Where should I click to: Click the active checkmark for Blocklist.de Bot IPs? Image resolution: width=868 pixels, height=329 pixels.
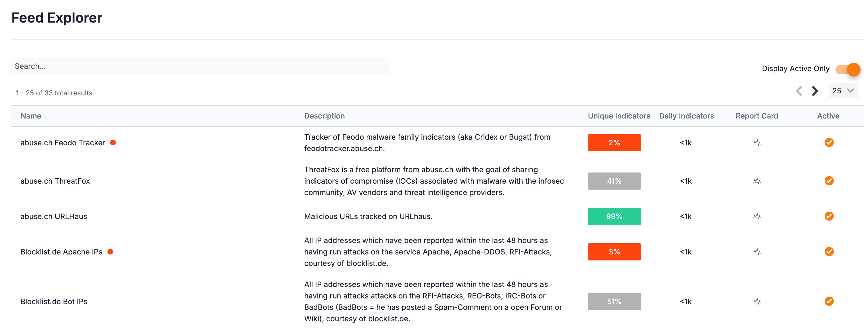tap(829, 301)
